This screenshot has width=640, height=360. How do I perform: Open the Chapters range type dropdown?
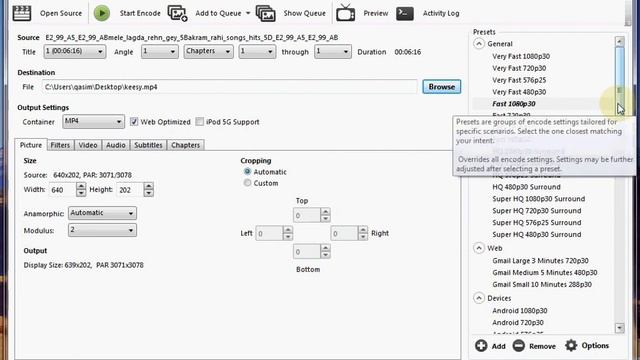208,51
